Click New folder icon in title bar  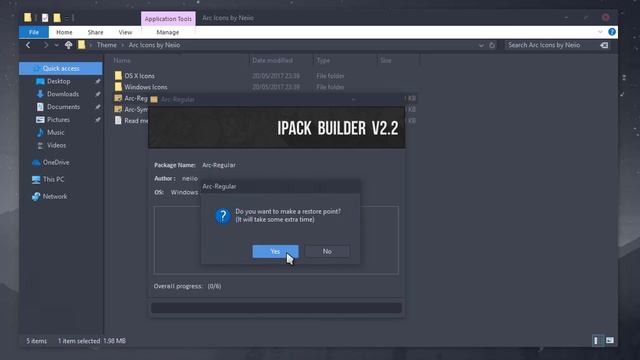pos(57,18)
